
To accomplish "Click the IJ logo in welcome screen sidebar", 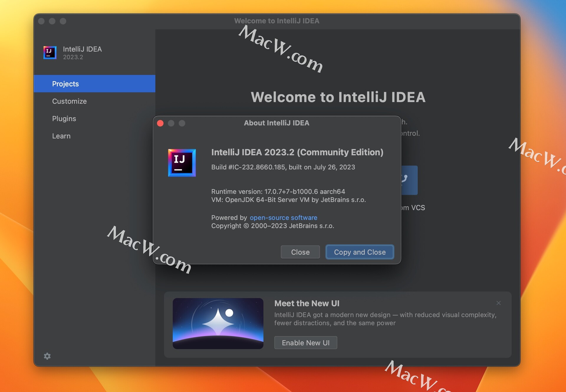I will click(x=50, y=52).
